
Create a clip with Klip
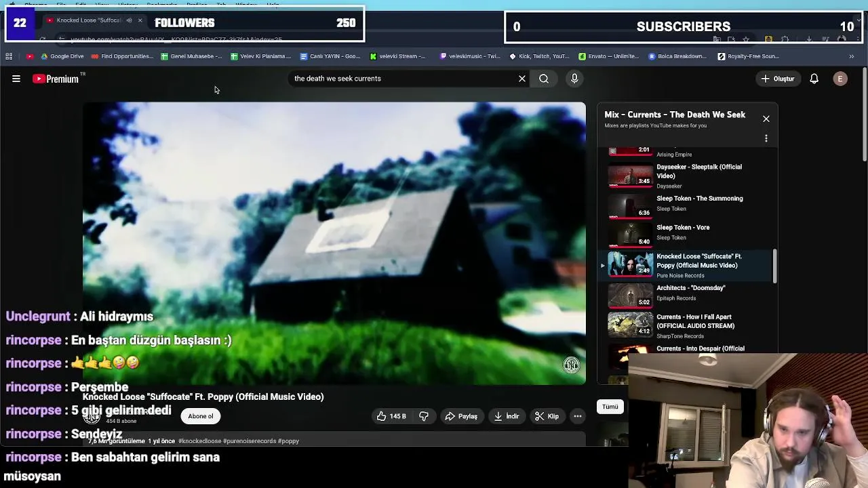point(547,416)
